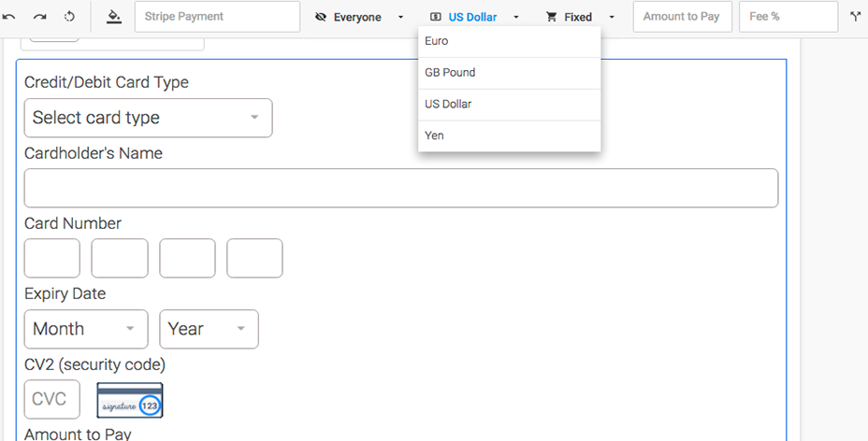The height and width of the screenshot is (441, 868).
Task: Click the shopping cart icon
Action: pos(551,17)
